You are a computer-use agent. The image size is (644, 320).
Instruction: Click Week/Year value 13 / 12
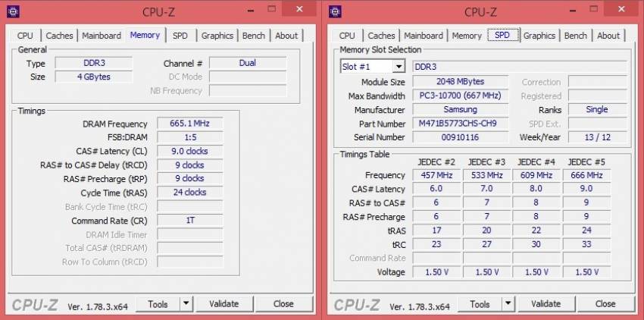coord(598,137)
